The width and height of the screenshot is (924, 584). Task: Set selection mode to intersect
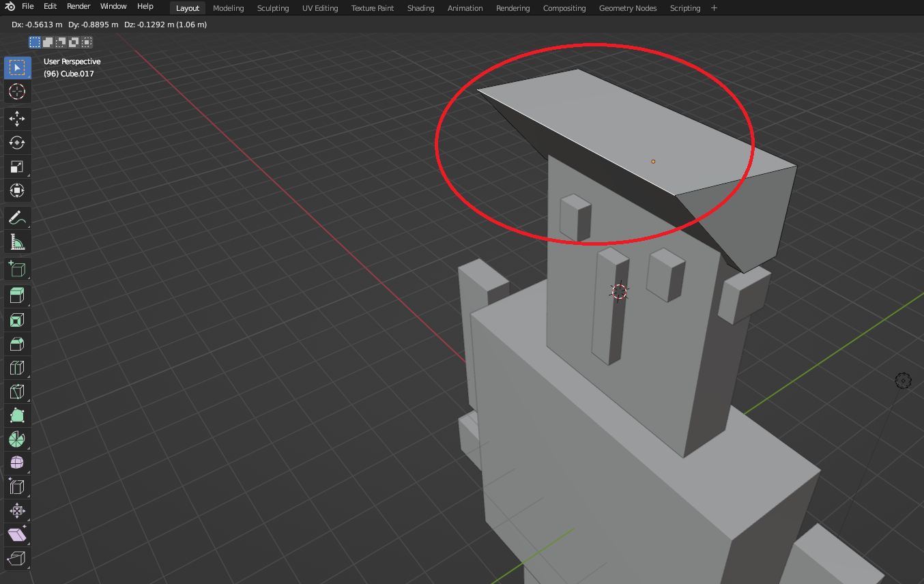click(x=87, y=42)
